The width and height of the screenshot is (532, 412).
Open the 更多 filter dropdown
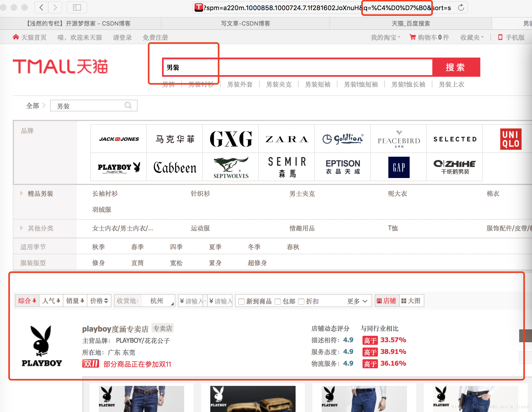click(x=357, y=301)
